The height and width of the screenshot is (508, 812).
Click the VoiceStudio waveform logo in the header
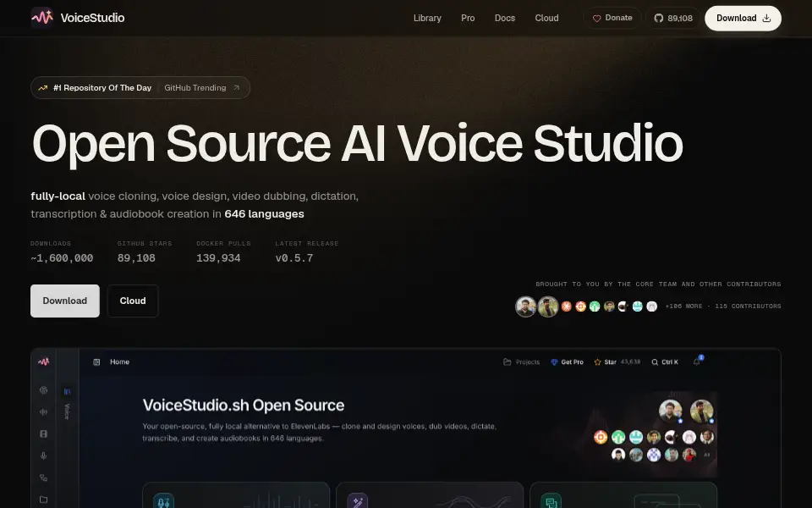click(42, 18)
